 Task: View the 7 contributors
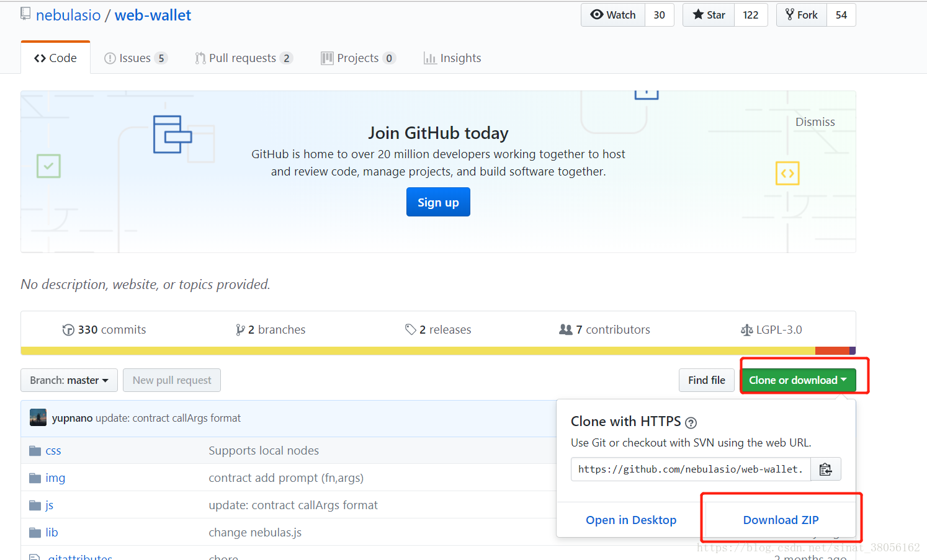tap(604, 330)
